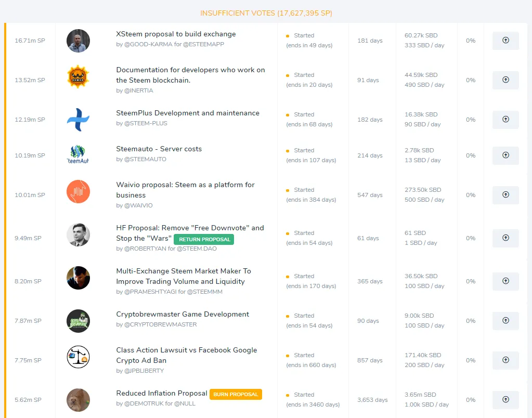Open Reduced Inflation Proposal title
Viewport: 532px width, 418px height.
(162, 393)
